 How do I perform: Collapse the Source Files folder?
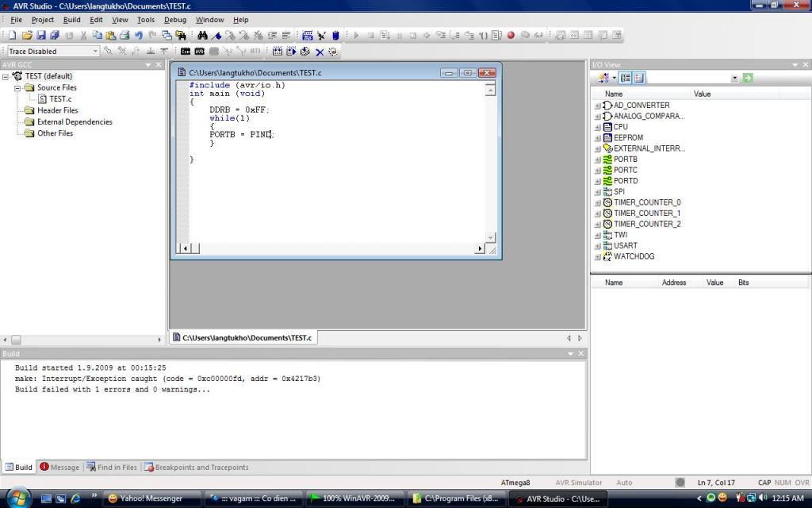coord(17,88)
